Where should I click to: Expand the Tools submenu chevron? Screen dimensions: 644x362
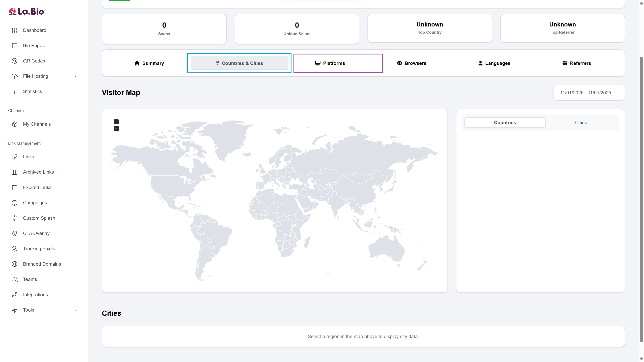(x=76, y=310)
